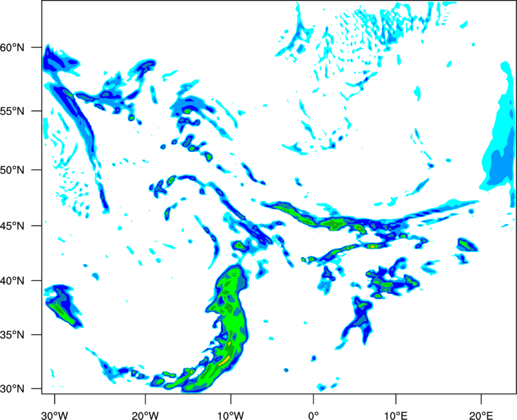Click the 30°W longitude label
517x420 pixels.
[x=54, y=415]
